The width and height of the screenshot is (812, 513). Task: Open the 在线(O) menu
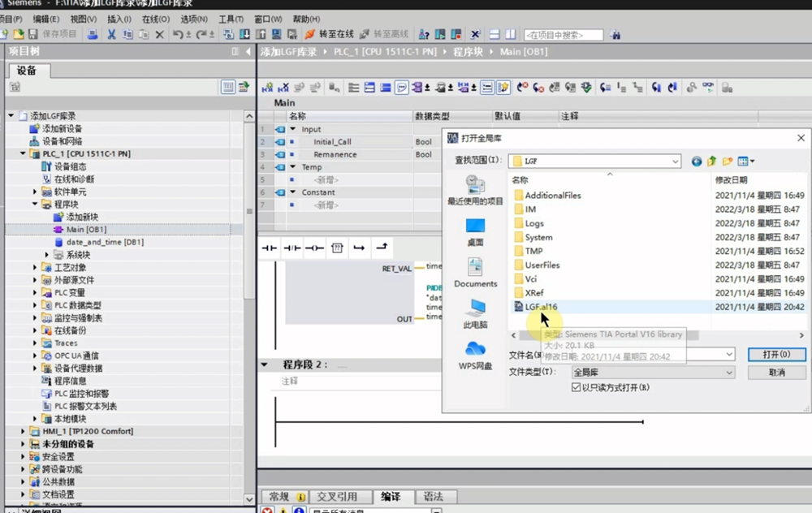click(x=156, y=19)
